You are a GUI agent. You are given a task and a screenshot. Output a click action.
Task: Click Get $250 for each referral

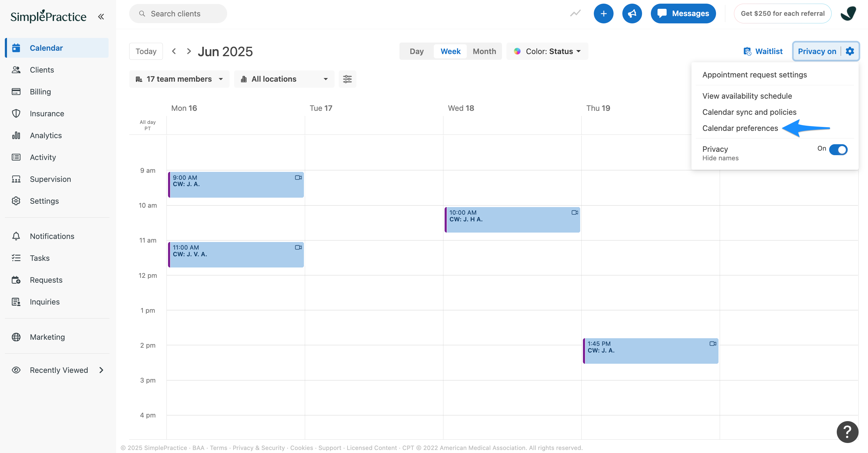[x=782, y=13]
